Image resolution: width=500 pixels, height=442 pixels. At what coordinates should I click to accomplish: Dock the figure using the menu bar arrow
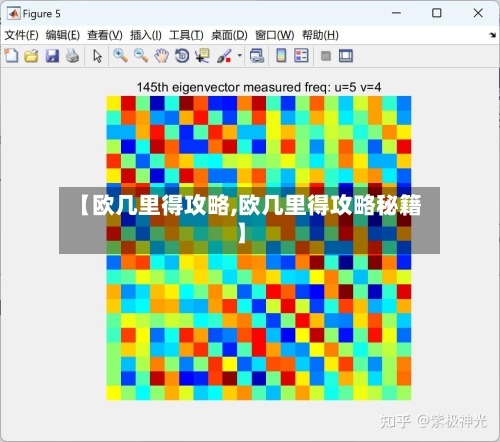point(493,35)
